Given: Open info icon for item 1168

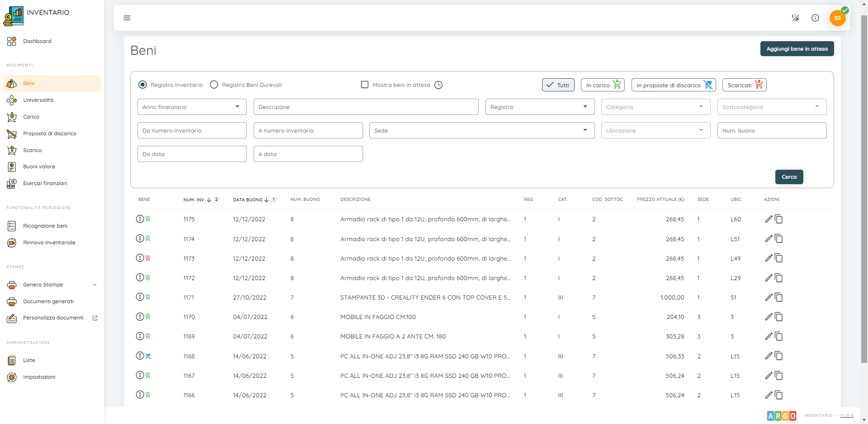Looking at the screenshot, I should (x=140, y=356).
